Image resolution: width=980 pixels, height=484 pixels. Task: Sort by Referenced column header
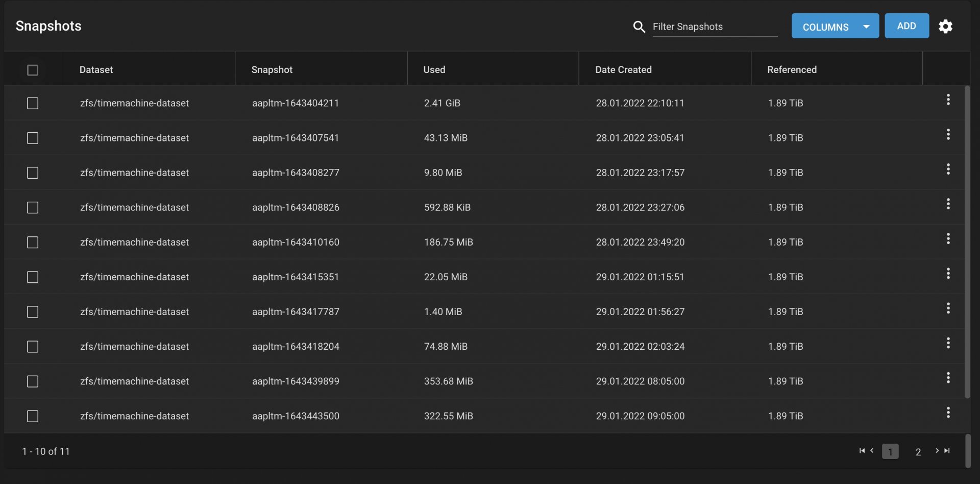(x=792, y=69)
